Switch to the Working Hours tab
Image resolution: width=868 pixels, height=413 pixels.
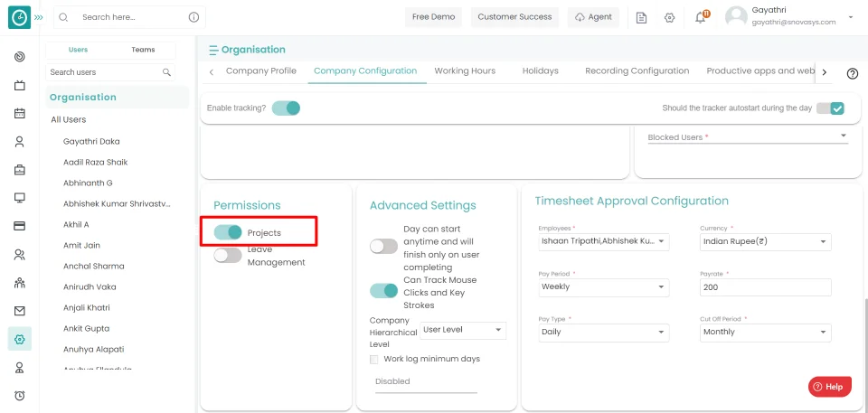click(x=465, y=70)
